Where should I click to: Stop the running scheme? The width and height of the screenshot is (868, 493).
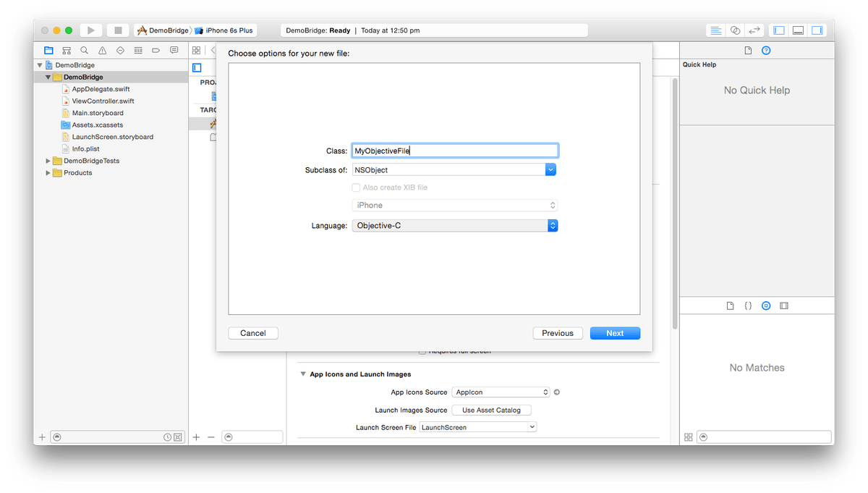[x=118, y=30]
